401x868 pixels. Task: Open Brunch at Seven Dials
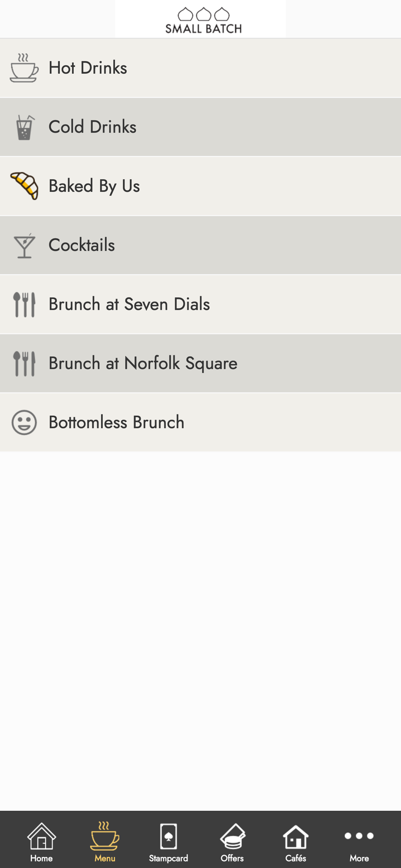200,304
